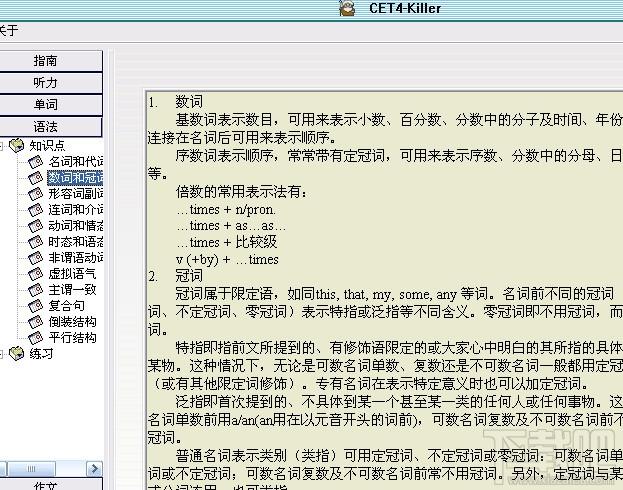The image size is (623, 490).
Task: Click the icon beside 连词和介词
Action: (35, 209)
